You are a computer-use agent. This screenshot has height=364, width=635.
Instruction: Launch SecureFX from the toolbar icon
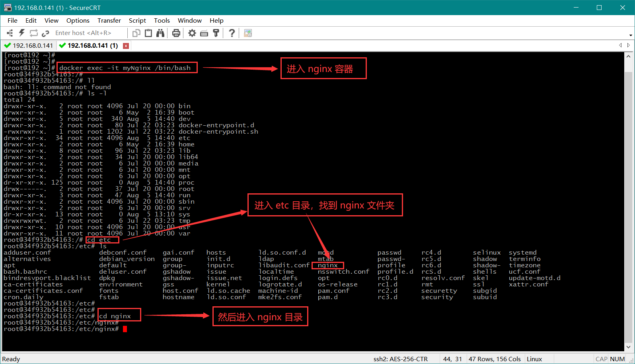(x=248, y=33)
